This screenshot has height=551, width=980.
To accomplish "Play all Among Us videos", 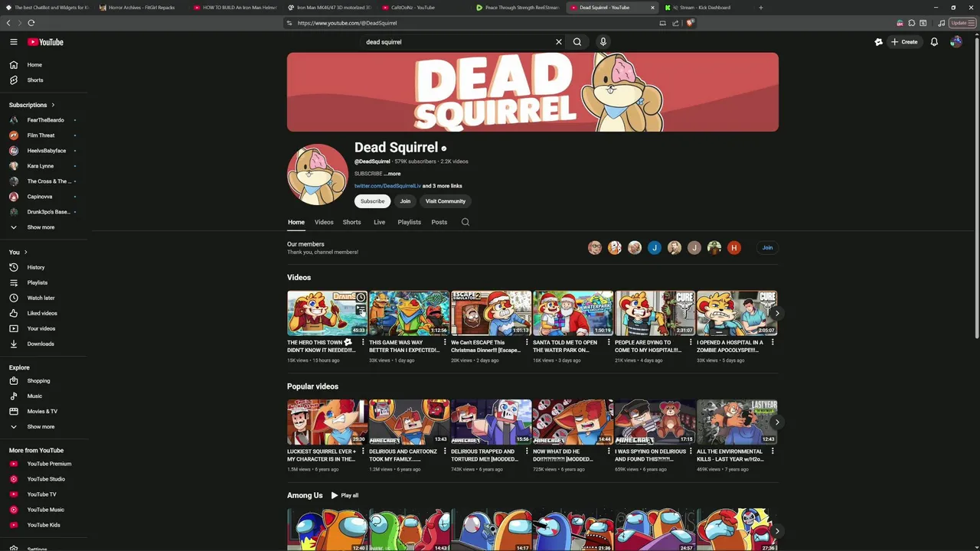I will pos(345,495).
